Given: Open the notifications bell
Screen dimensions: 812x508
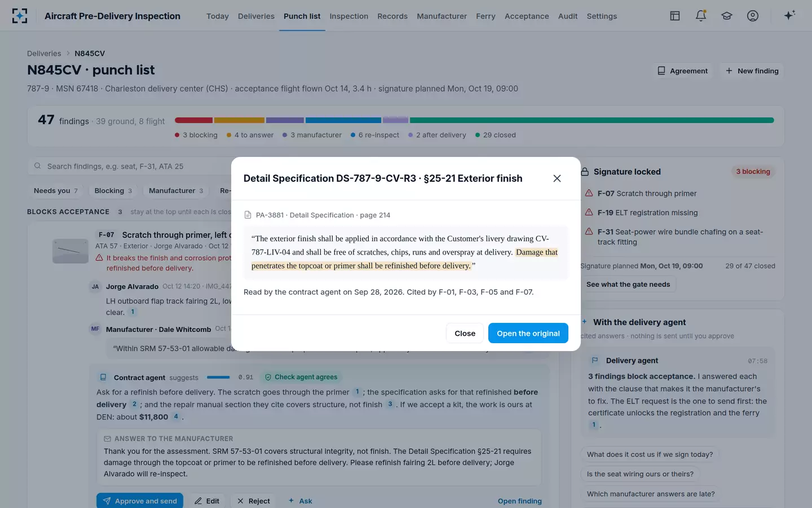Looking at the screenshot, I should [701, 16].
